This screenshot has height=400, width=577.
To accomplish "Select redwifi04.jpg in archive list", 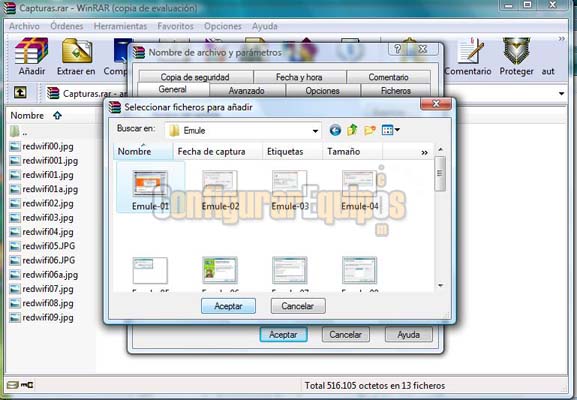I will coord(42,232).
